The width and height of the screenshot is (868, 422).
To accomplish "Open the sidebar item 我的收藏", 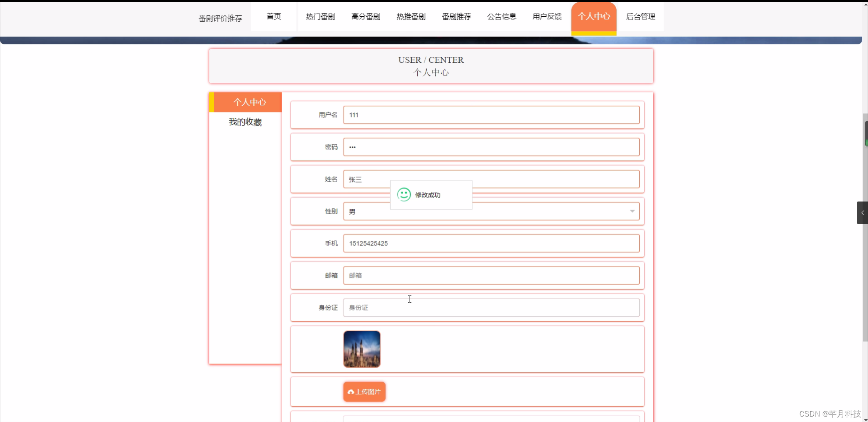I will click(245, 122).
